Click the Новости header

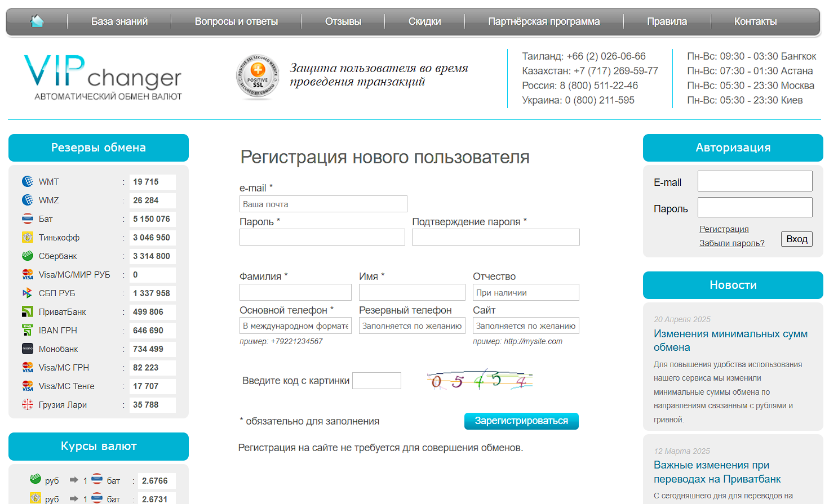pos(733,285)
